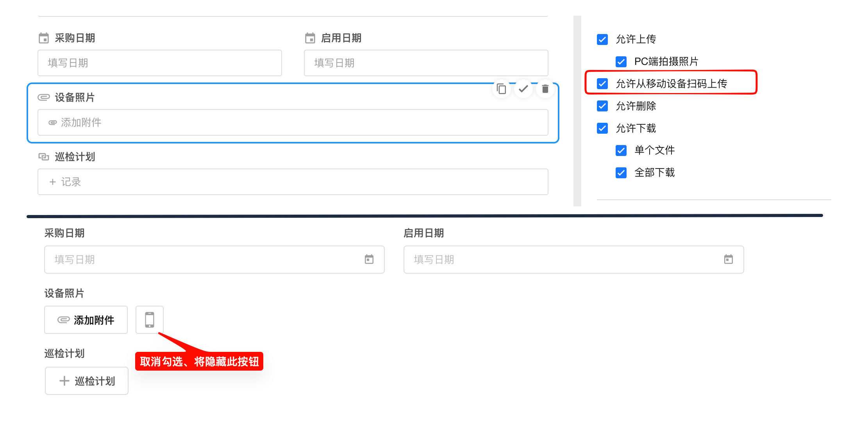The width and height of the screenshot is (868, 432).
Task: Click the 添加附件 button in preview form
Action: click(x=86, y=320)
